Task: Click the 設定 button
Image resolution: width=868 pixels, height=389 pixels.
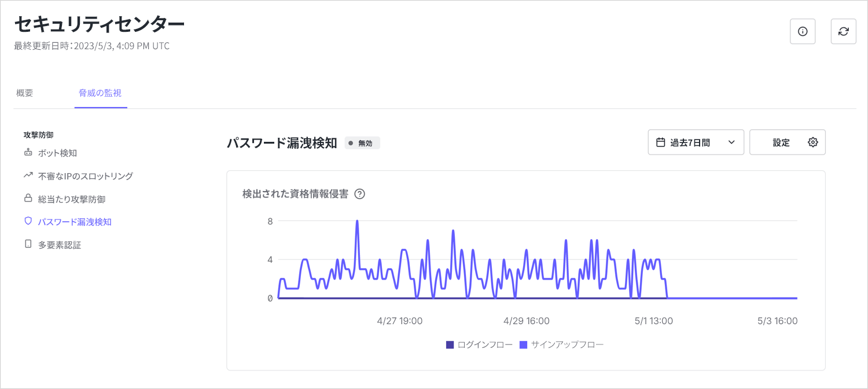Action: click(x=787, y=142)
